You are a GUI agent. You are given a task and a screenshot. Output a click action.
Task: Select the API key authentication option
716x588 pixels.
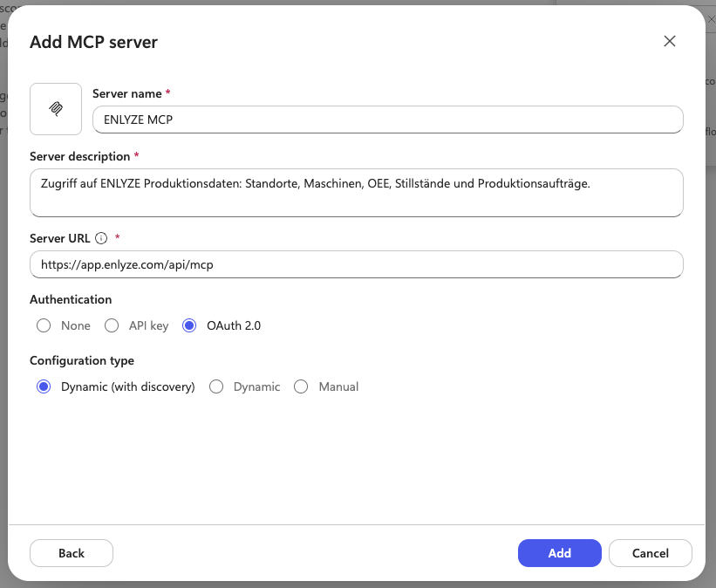112,325
